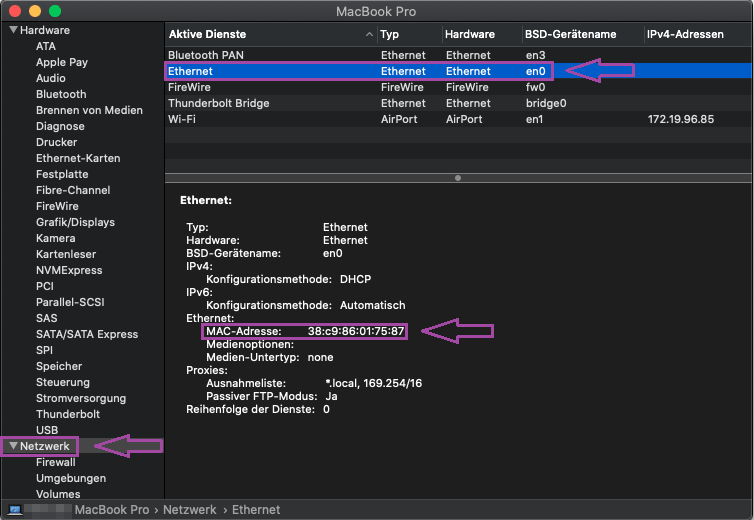Click MacBook Pro in the path bar
Image resolution: width=754 pixels, height=520 pixels.
tap(112, 509)
